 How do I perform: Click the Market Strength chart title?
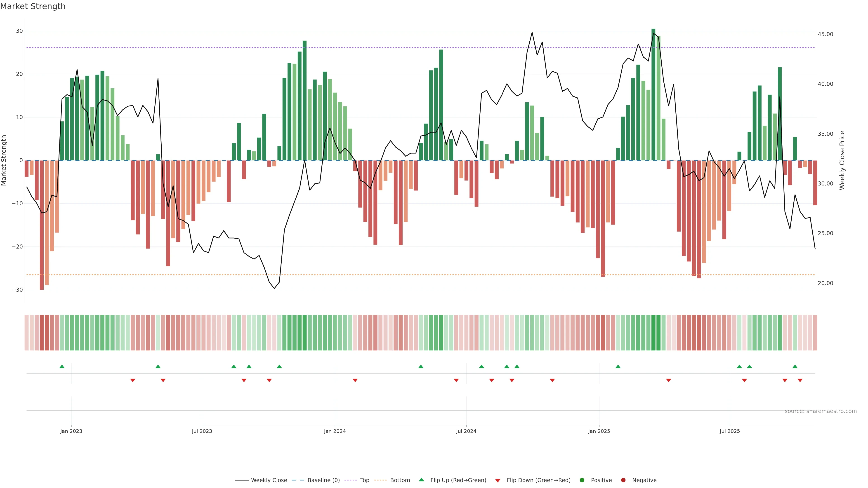click(x=33, y=6)
